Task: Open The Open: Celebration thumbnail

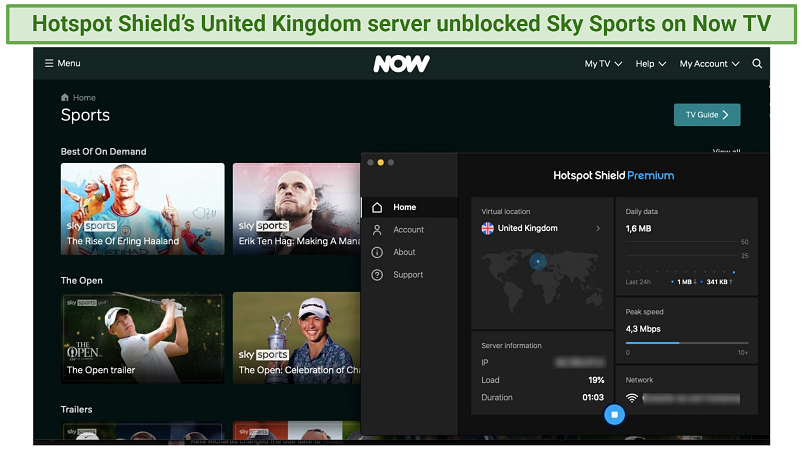Action: [x=297, y=338]
